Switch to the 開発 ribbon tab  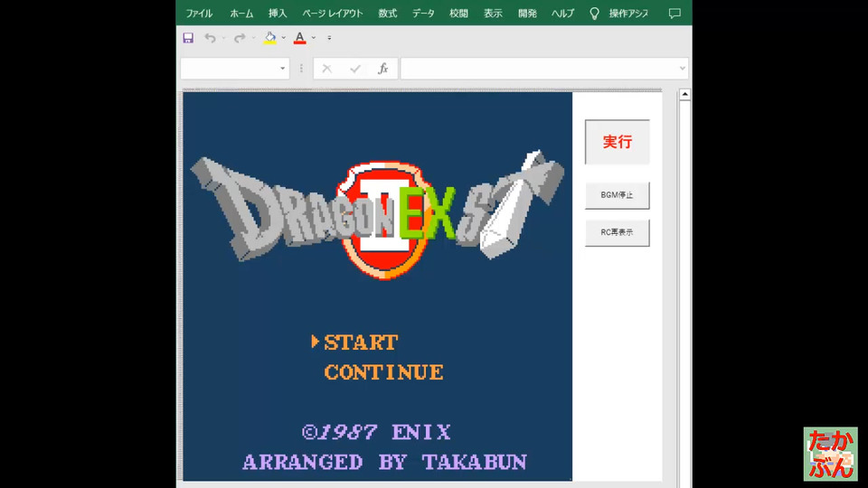(x=527, y=14)
